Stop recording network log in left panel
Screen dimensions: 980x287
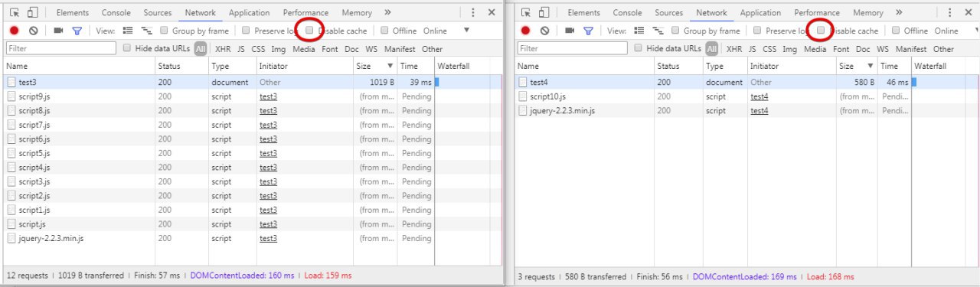coord(14,31)
